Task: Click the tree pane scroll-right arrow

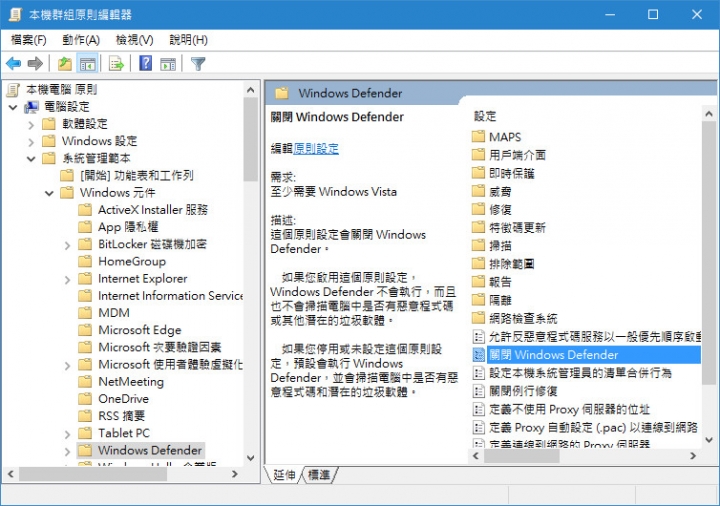Action: [x=235, y=474]
